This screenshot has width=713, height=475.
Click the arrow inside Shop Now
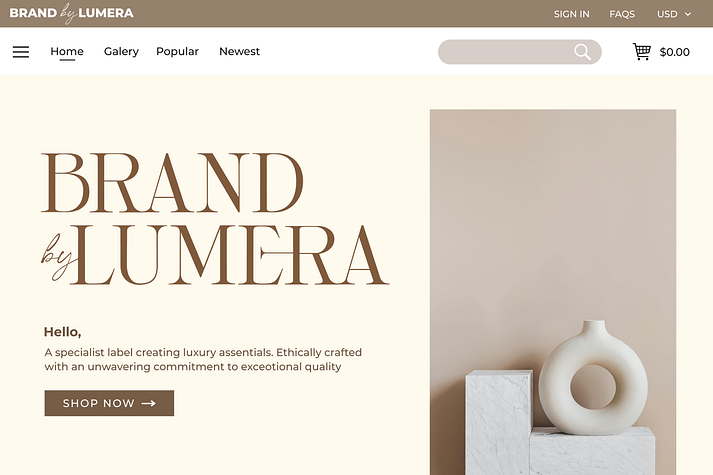tap(149, 403)
